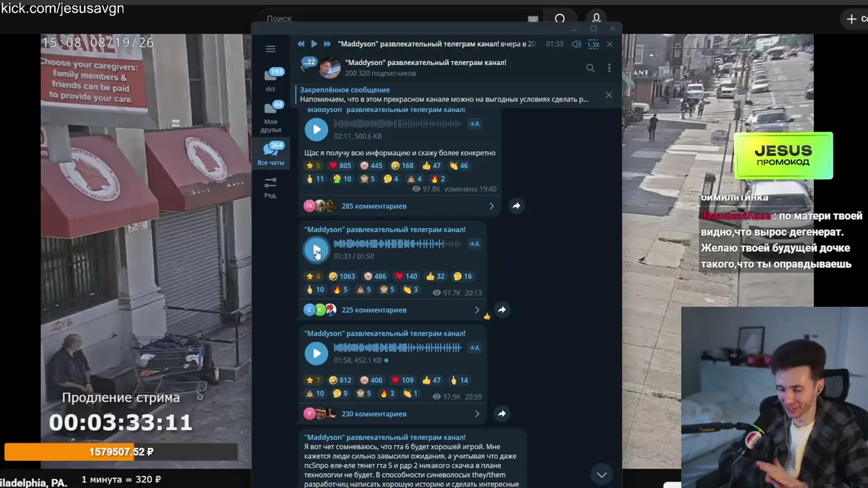Toggle the laughing reaction with 168
868x488 pixels.
pos(403,165)
